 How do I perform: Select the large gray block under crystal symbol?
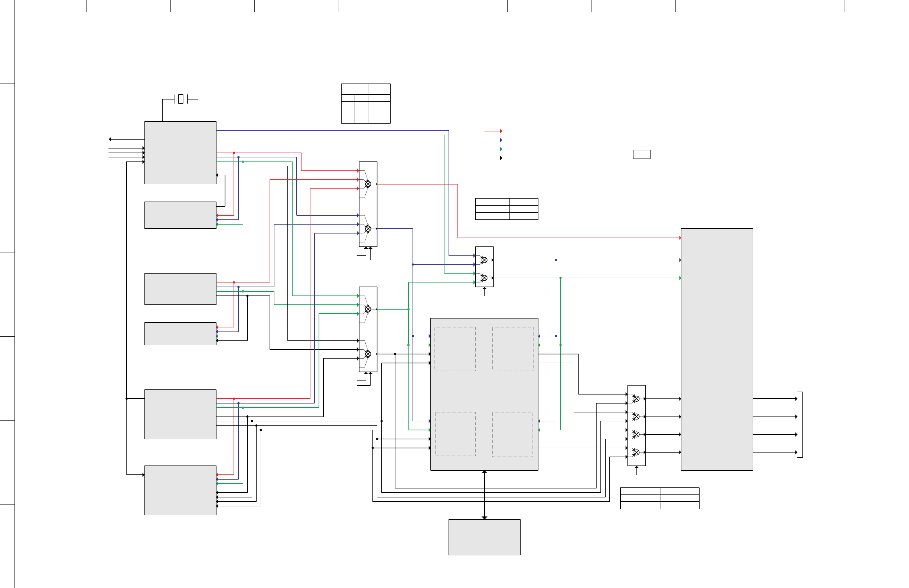coord(180,152)
